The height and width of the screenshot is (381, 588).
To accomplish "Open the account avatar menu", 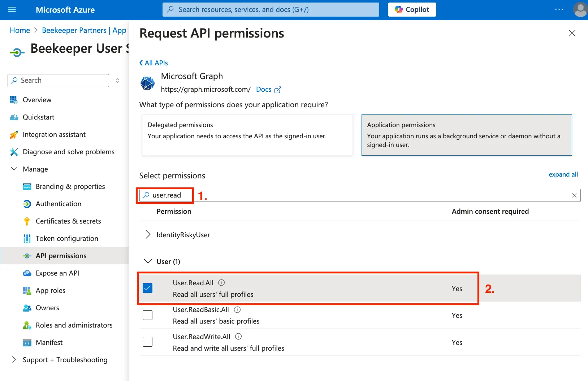I will point(580,10).
